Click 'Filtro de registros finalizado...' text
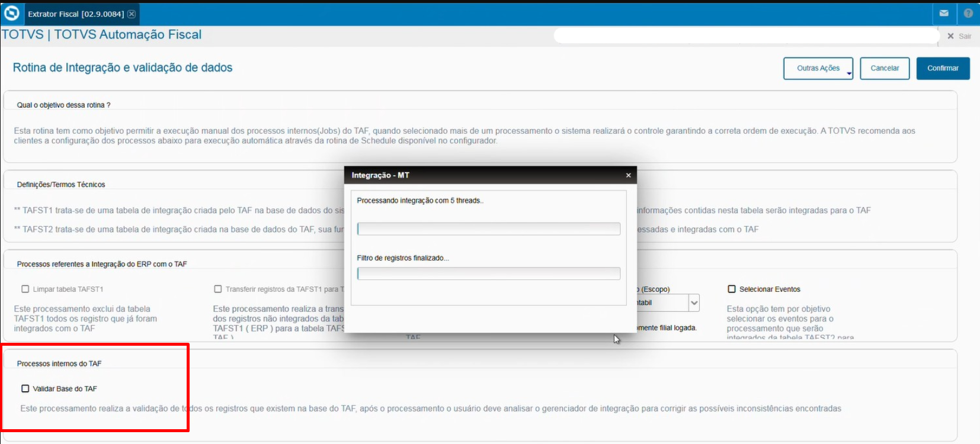The width and height of the screenshot is (980, 444). point(403,258)
